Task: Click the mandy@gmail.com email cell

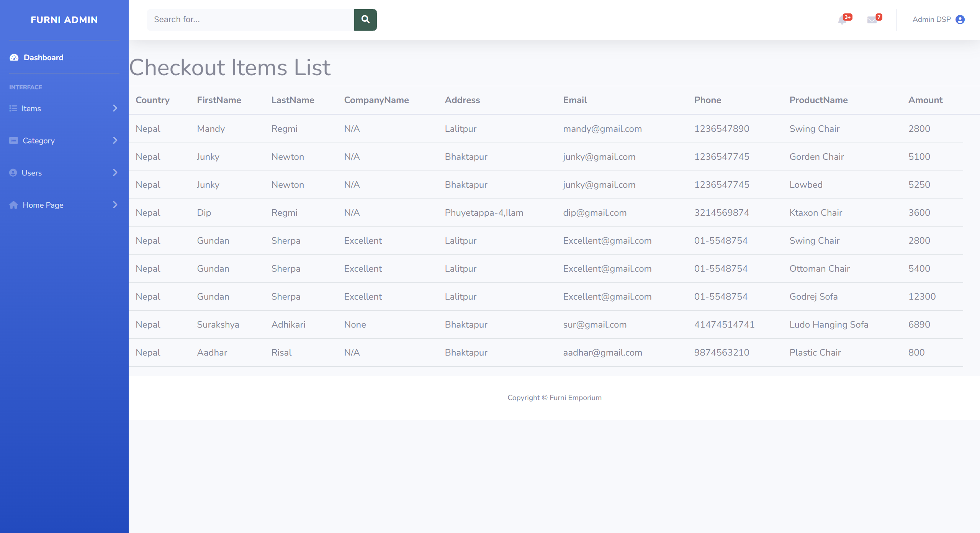Action: (602, 129)
